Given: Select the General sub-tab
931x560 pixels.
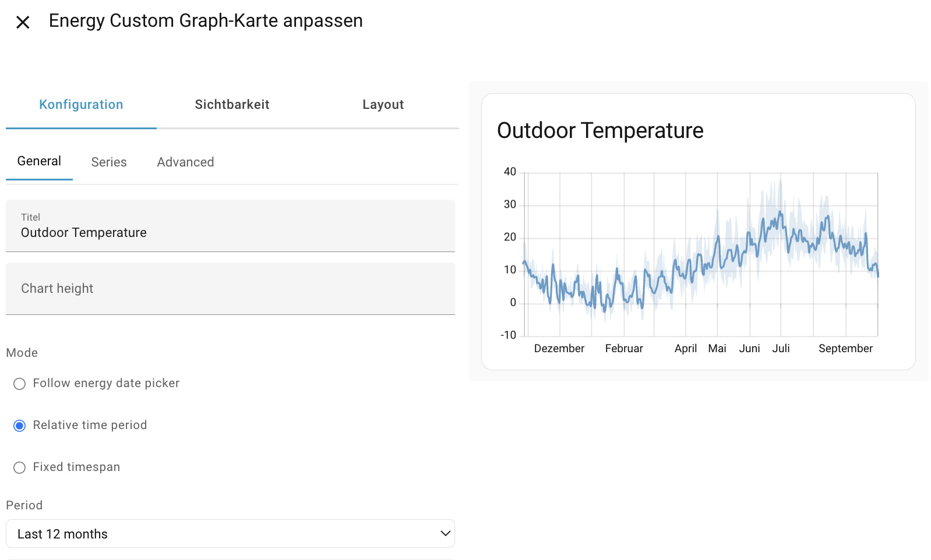Looking at the screenshot, I should 39,161.
